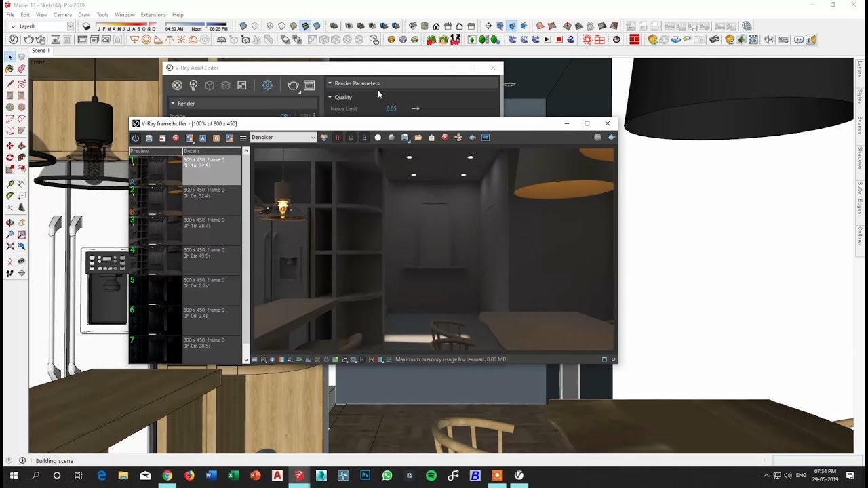Adjust the Noise Limit slider

416,108
